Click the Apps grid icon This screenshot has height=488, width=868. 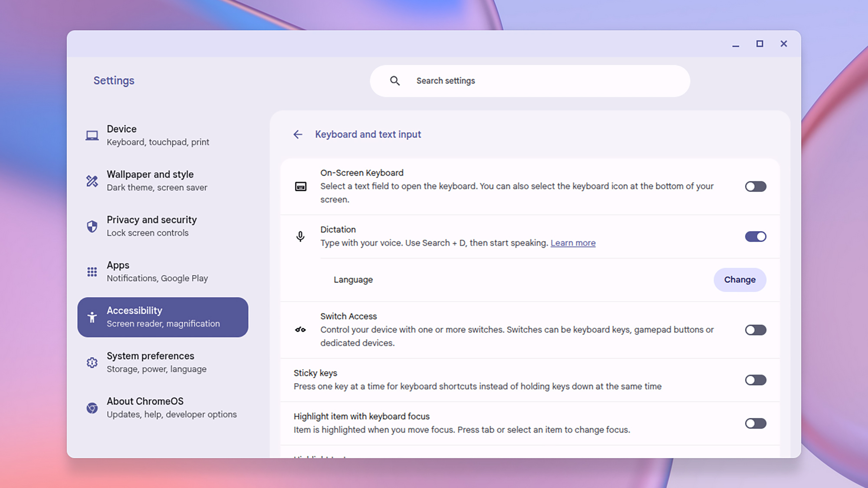click(92, 272)
